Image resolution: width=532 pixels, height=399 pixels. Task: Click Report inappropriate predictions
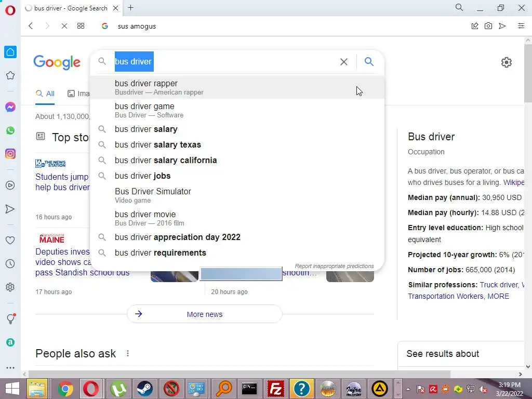click(334, 267)
